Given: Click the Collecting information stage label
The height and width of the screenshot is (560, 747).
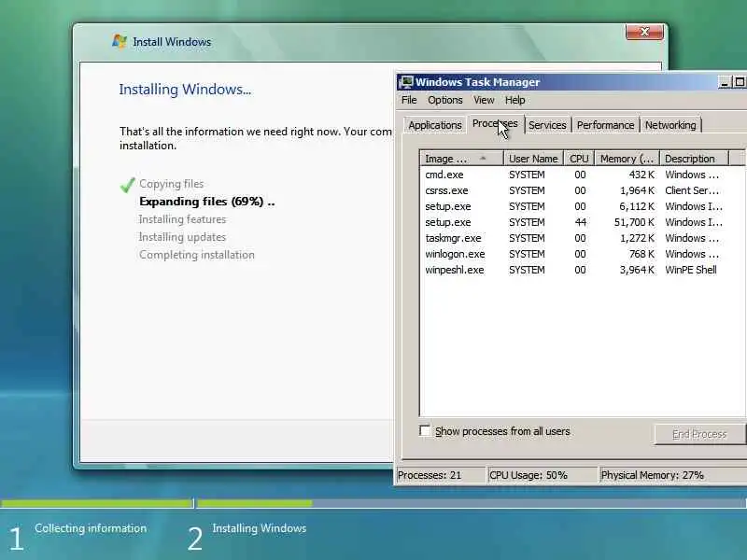Looking at the screenshot, I should pos(91,528).
